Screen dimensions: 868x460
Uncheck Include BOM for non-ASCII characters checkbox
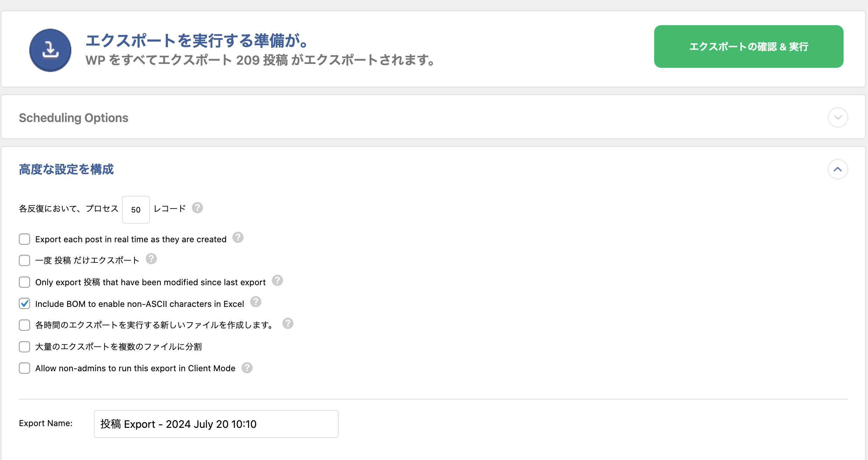click(24, 303)
